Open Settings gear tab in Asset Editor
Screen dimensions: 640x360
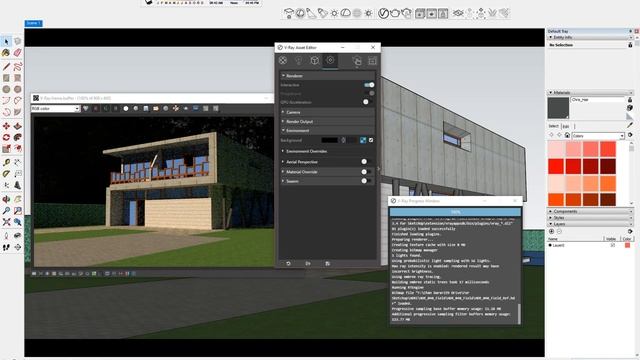pos(330,60)
